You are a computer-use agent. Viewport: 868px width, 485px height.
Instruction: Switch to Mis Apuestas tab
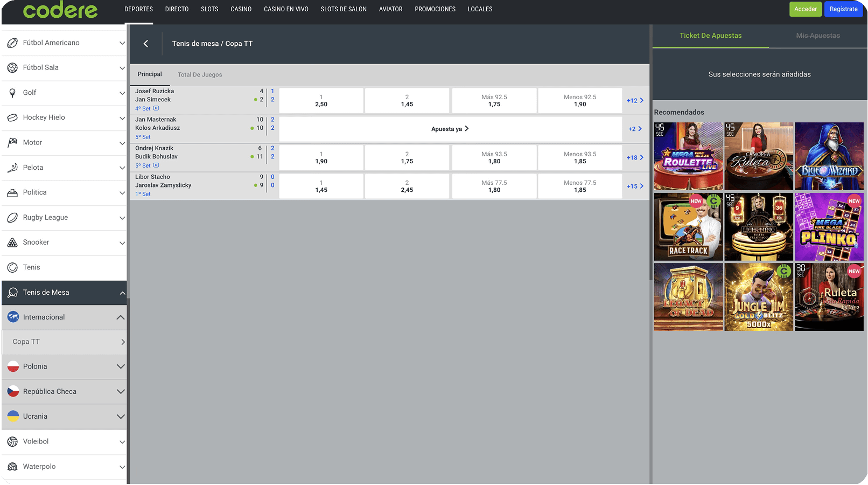click(x=818, y=36)
